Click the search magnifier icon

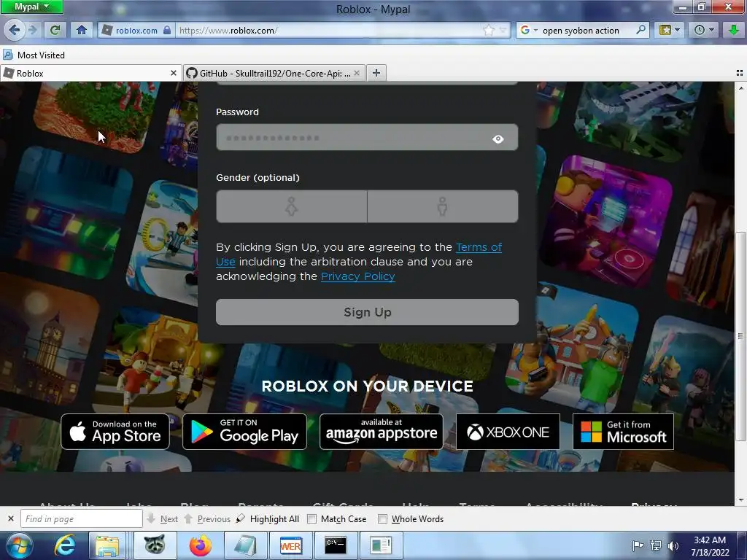(640, 30)
